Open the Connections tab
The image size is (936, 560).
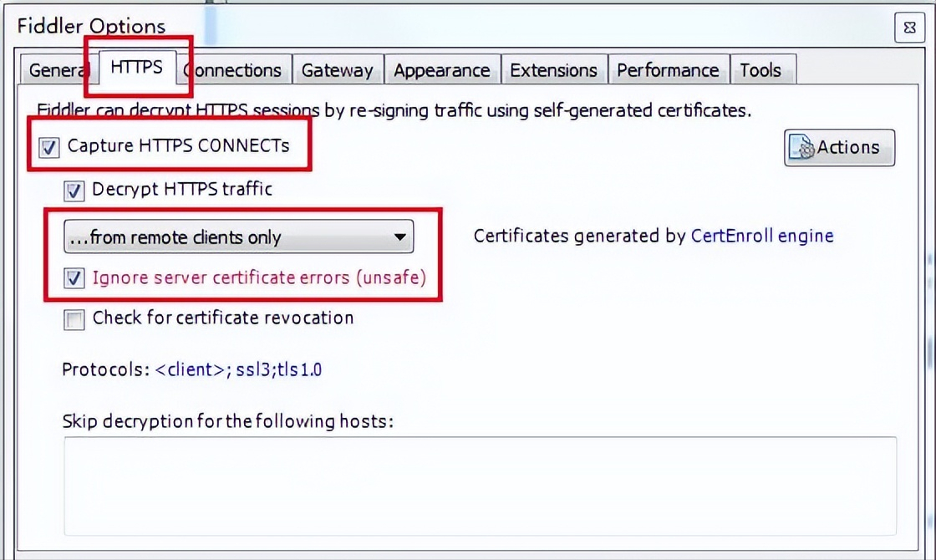tap(234, 70)
